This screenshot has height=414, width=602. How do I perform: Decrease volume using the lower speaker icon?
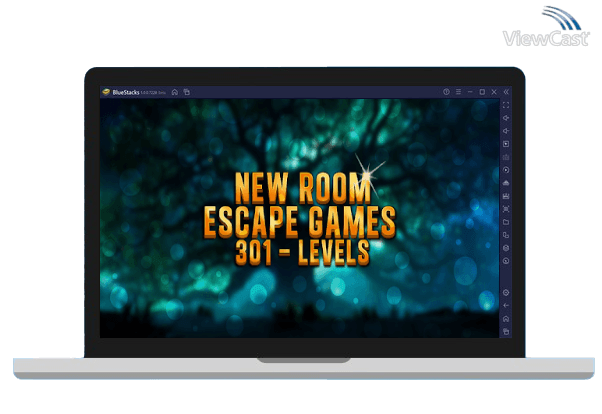click(x=506, y=131)
